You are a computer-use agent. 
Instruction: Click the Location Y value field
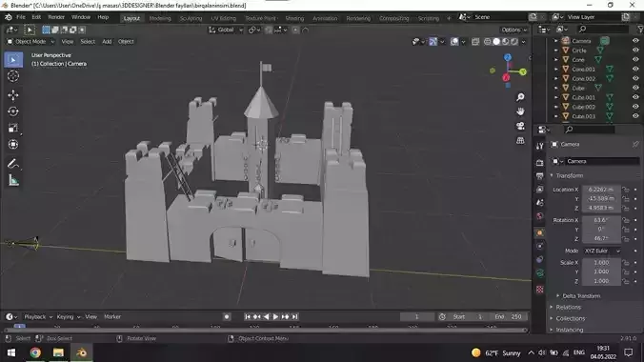(601, 199)
